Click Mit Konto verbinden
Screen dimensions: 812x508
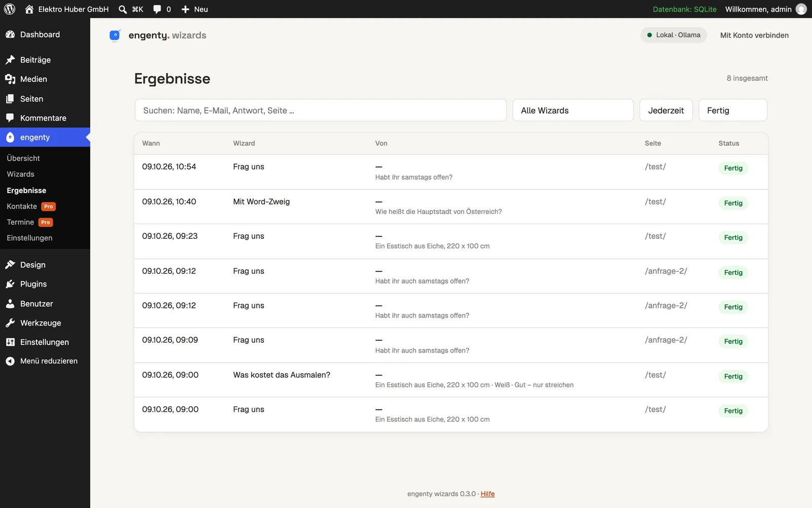pos(754,35)
